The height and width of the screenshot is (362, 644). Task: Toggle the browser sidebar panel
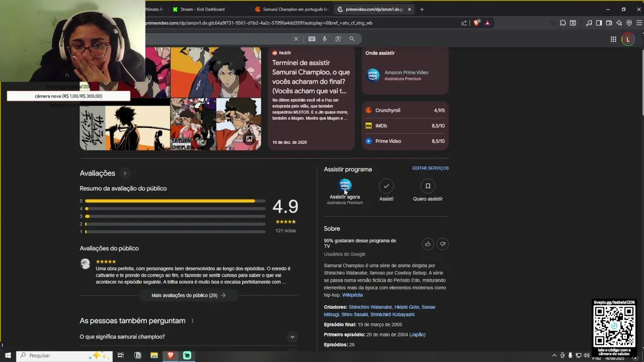pyautogui.click(x=599, y=23)
